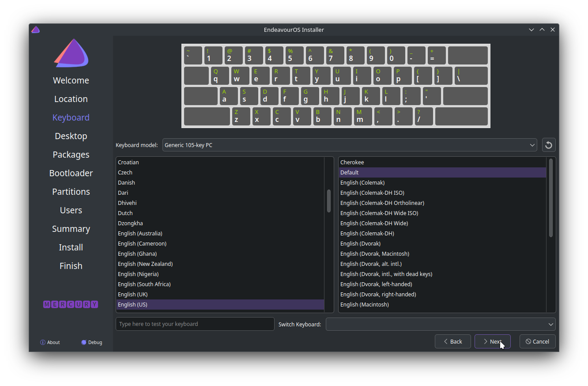This screenshot has height=386, width=588.
Task: Click the keyboard test input field
Action: [195, 324]
